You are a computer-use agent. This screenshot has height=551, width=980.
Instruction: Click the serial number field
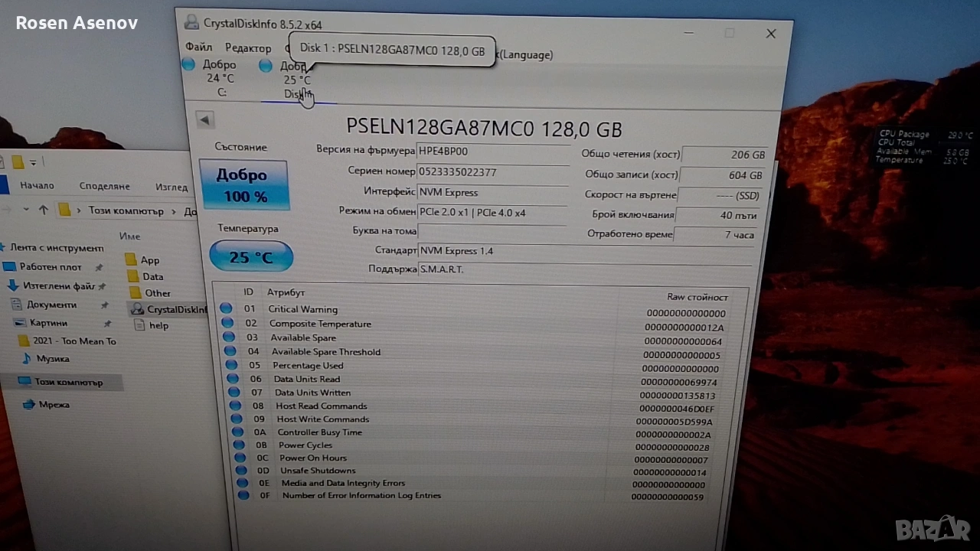pos(492,172)
